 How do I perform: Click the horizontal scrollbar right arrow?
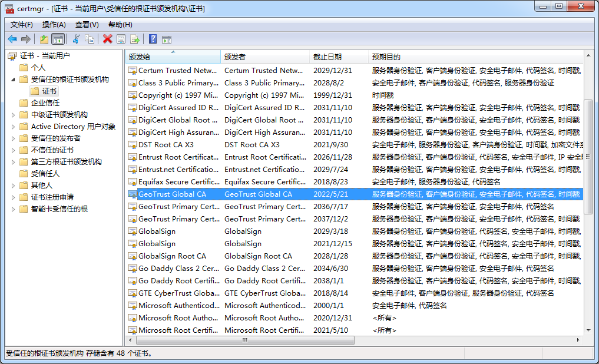[578, 340]
